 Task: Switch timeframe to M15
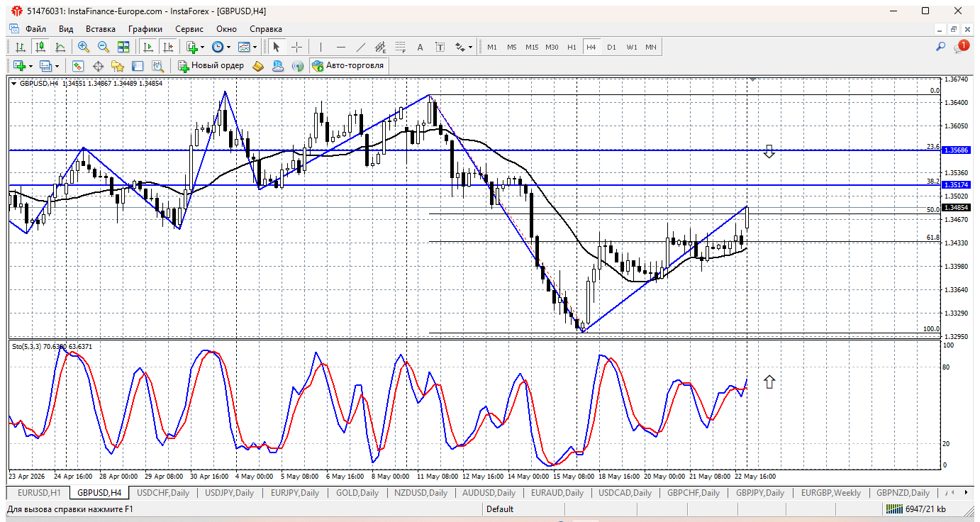(x=532, y=47)
